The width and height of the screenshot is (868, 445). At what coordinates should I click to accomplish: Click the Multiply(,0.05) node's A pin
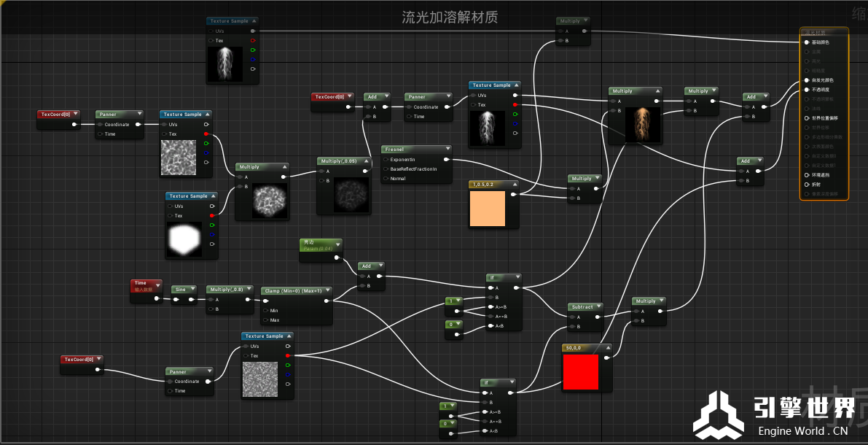click(321, 171)
